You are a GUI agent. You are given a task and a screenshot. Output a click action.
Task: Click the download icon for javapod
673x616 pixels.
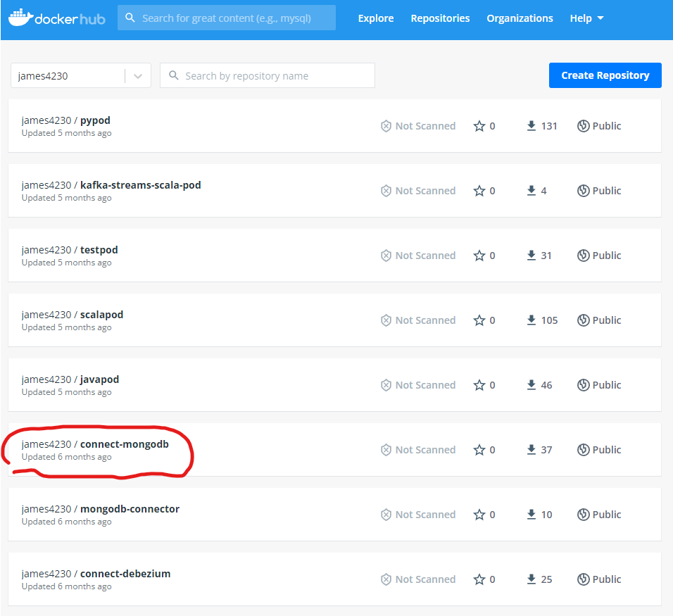tap(531, 385)
